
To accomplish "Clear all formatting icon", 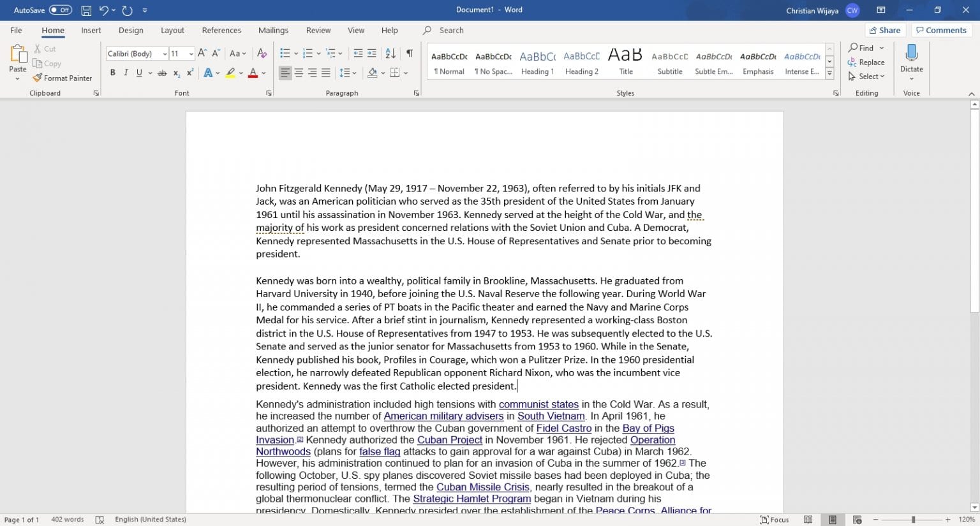I will pyautogui.click(x=262, y=54).
